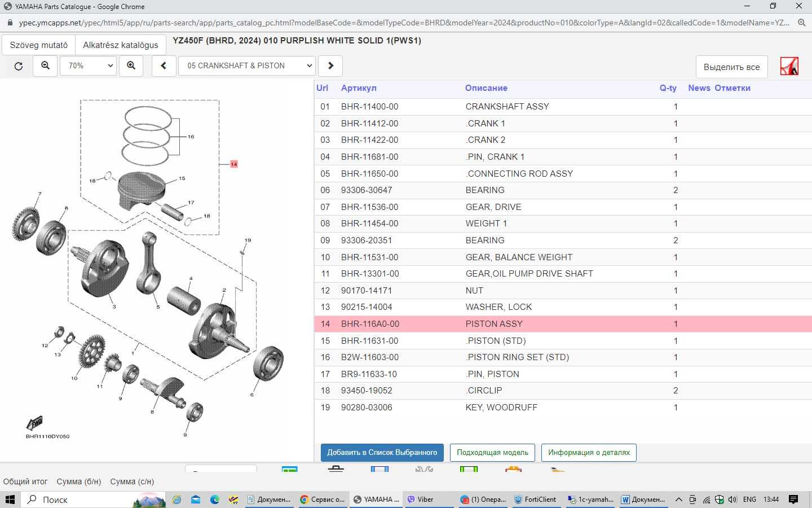Click the Отметки column header
The height and width of the screenshot is (508, 812).
click(x=732, y=88)
